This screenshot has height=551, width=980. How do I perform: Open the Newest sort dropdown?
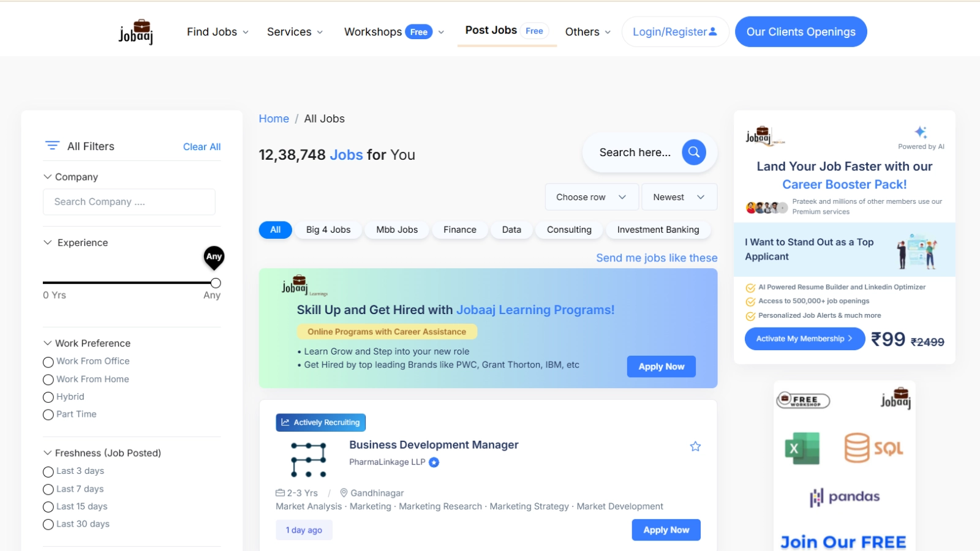tap(679, 197)
